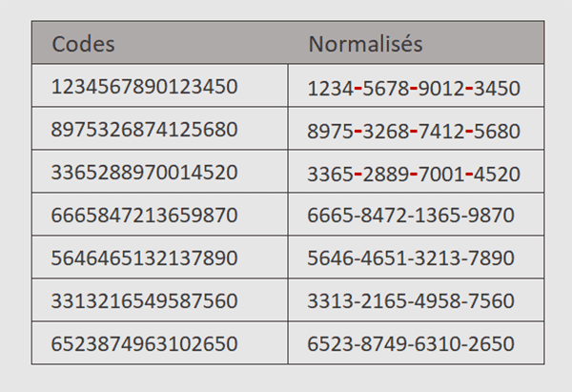Image resolution: width=572 pixels, height=392 pixels.
Task: Select the normalized cell 1234-5678-9012-3450
Action: 414,89
